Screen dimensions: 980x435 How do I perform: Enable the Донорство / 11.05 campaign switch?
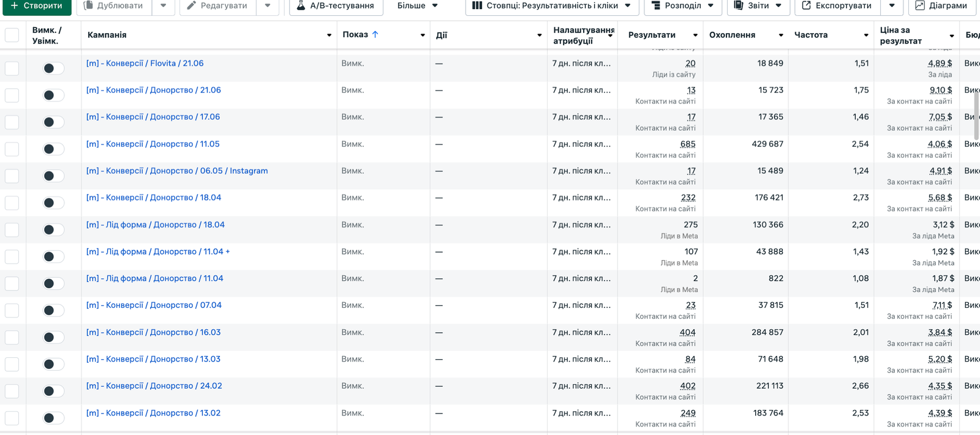coord(53,149)
